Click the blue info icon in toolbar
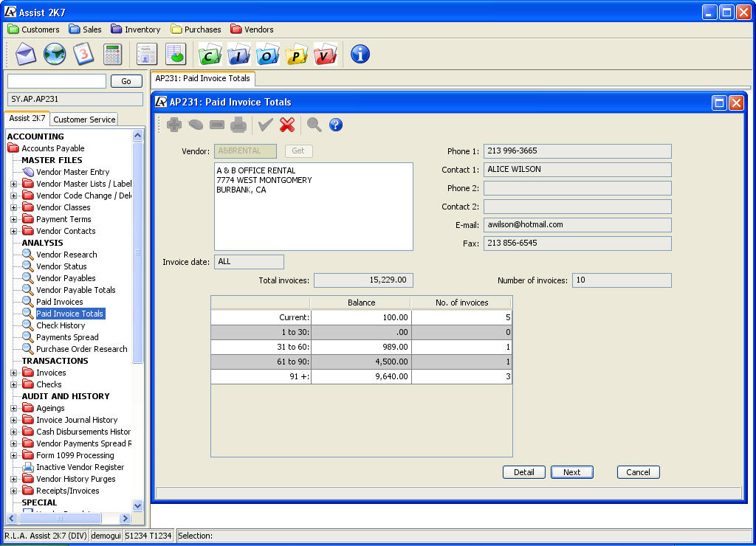The width and height of the screenshot is (756, 546). 360,54
